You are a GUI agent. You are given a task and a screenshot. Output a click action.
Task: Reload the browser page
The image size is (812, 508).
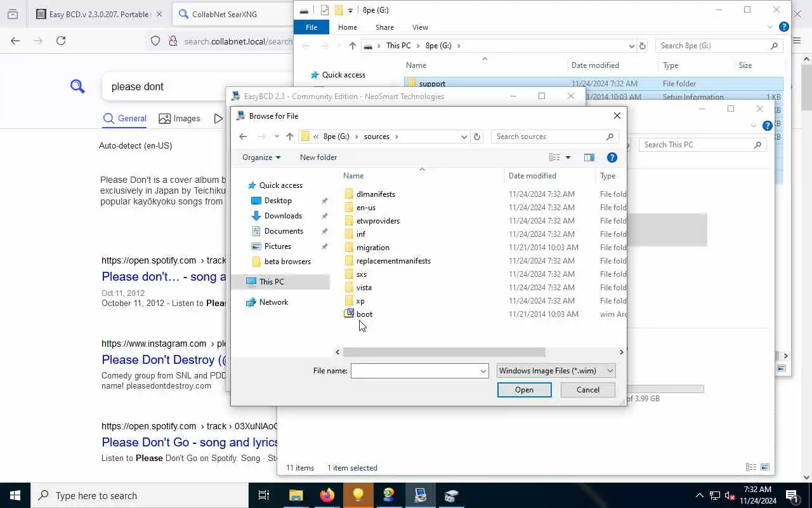tap(61, 41)
